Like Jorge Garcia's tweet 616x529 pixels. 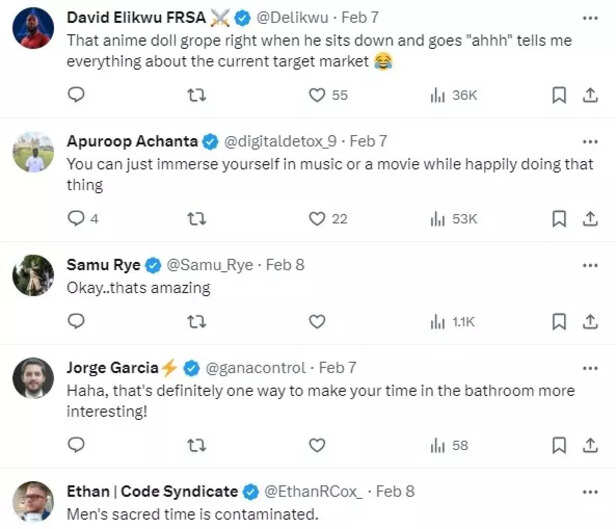click(x=317, y=445)
